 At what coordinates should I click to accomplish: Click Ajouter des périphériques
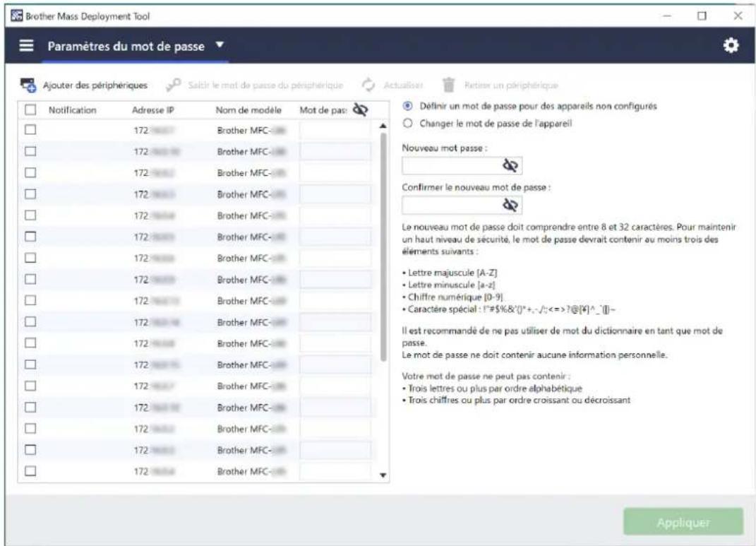[95, 85]
